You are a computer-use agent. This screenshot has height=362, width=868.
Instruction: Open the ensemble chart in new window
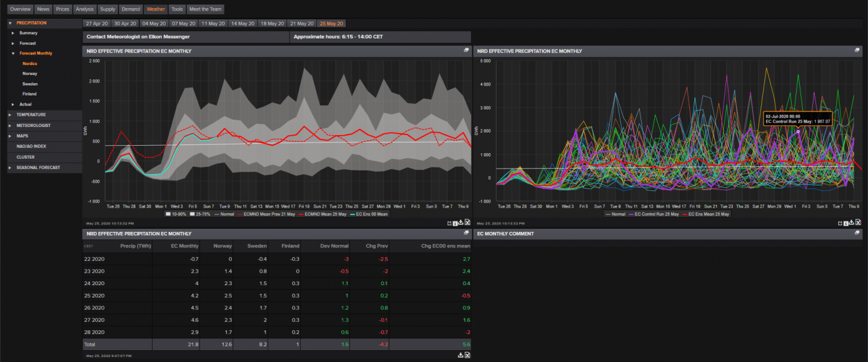click(x=840, y=222)
